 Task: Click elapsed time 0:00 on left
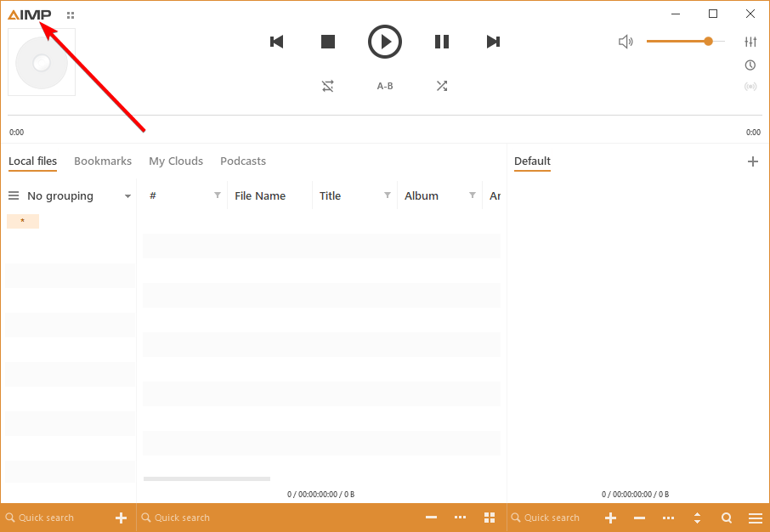pyautogui.click(x=17, y=132)
